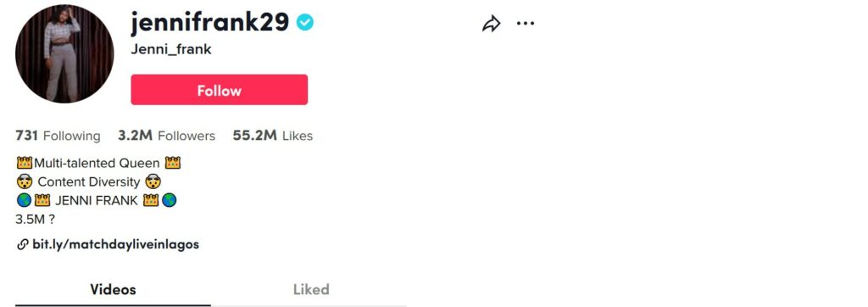Click the link chain icon

(23, 244)
